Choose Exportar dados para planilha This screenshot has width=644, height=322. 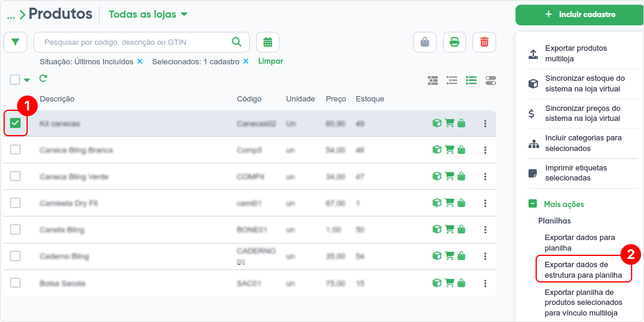pos(580,243)
